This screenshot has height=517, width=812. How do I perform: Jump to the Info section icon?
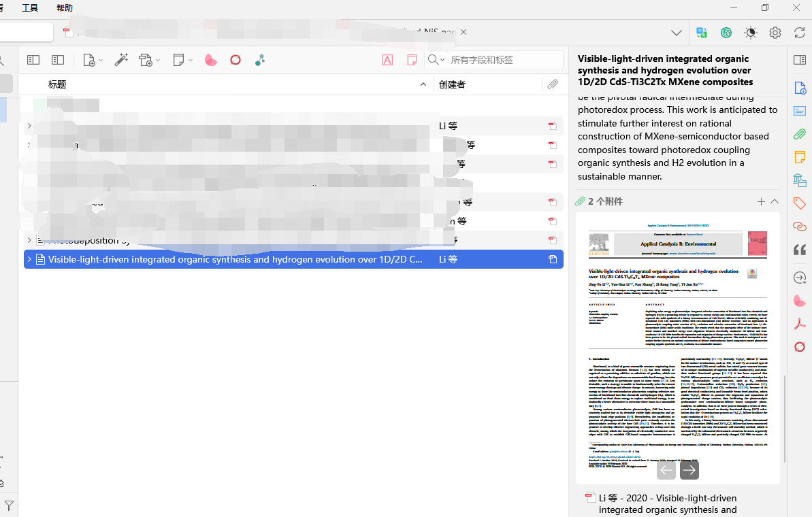tap(800, 88)
